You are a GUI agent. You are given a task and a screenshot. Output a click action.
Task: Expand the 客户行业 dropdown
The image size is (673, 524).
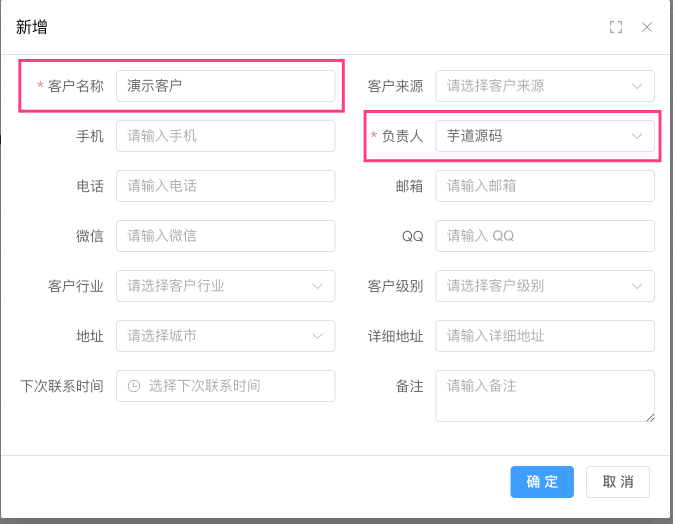[225, 286]
